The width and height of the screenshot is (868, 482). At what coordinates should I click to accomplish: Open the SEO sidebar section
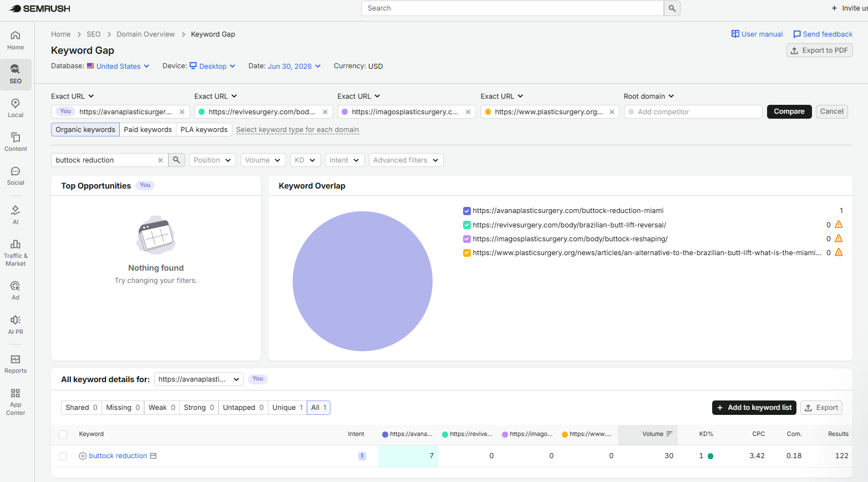click(16, 74)
